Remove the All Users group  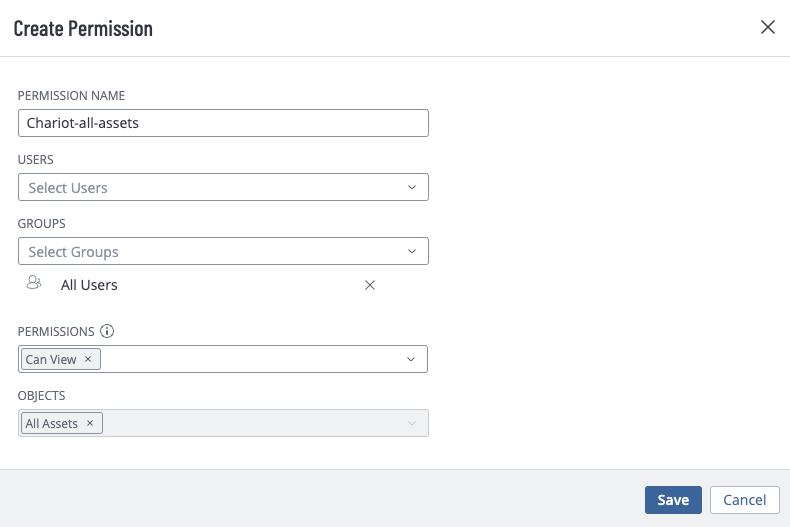point(370,285)
